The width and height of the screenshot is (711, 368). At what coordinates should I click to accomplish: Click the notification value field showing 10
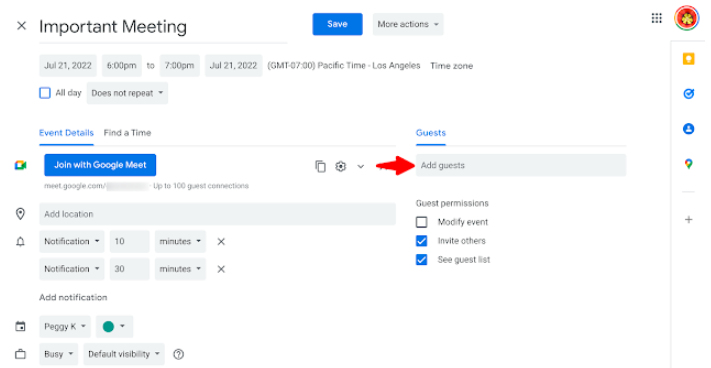pos(130,242)
